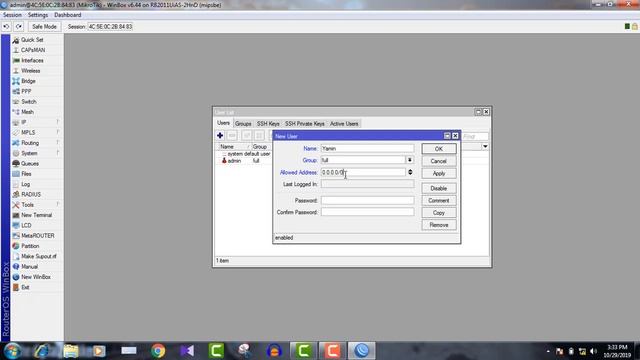Click the Find field in User List
640x360 pixels.
[475, 137]
